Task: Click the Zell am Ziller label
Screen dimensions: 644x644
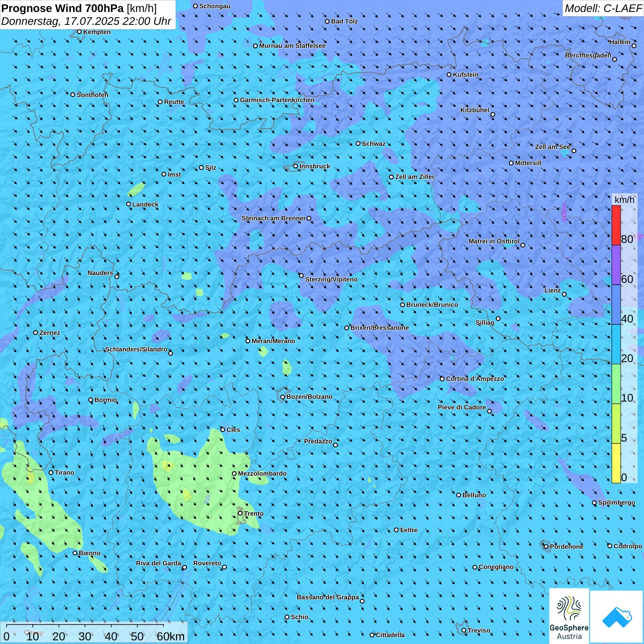Action: 414,177
